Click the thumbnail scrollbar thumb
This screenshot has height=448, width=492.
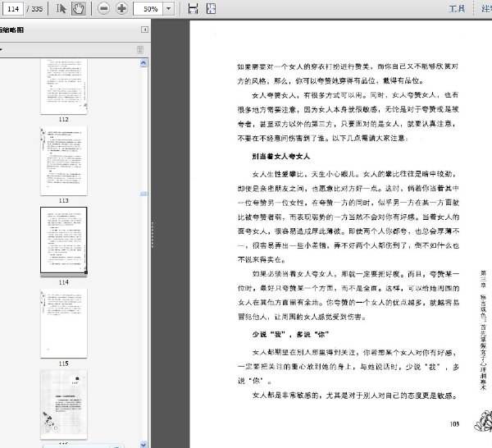143,194
